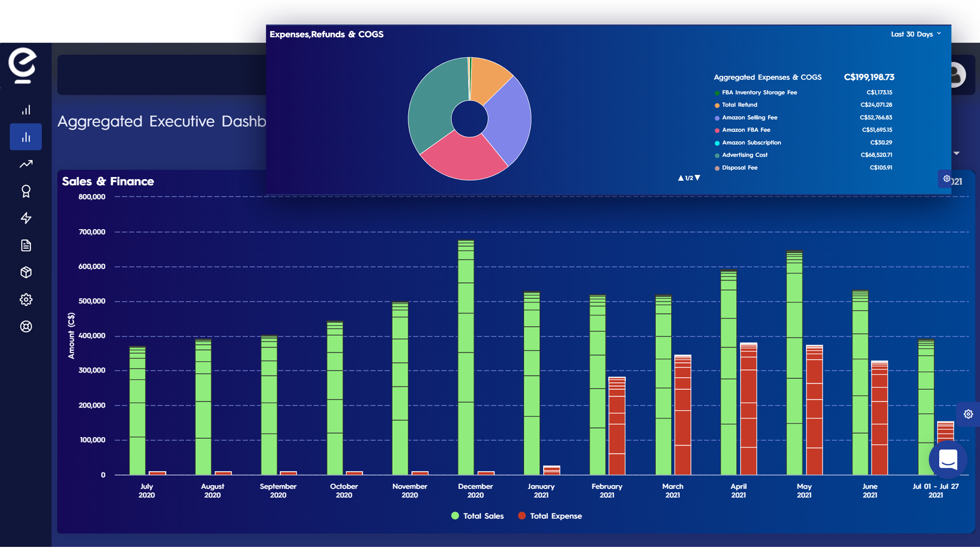Go to previous page using up arrow

coord(680,178)
